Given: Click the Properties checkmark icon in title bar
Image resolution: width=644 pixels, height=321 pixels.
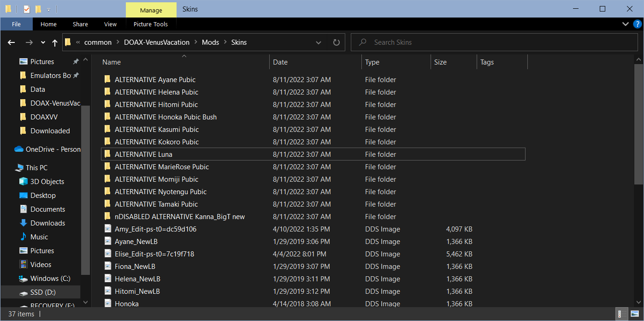Looking at the screenshot, I should click(x=26, y=9).
